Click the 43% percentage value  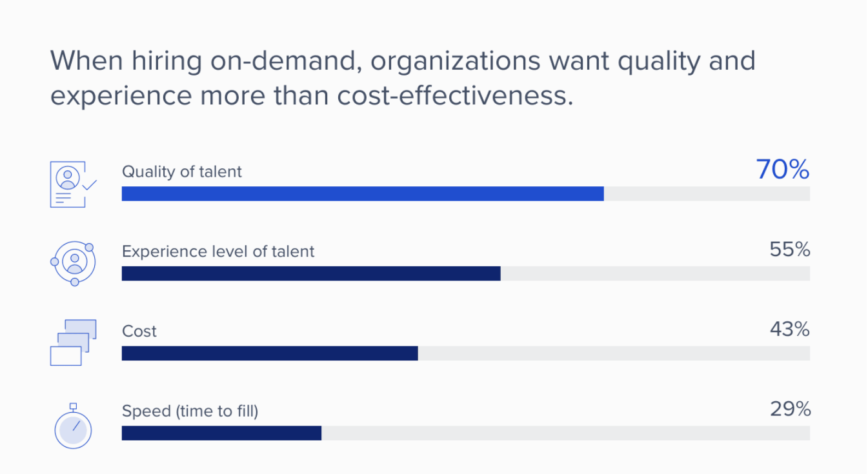790,330
